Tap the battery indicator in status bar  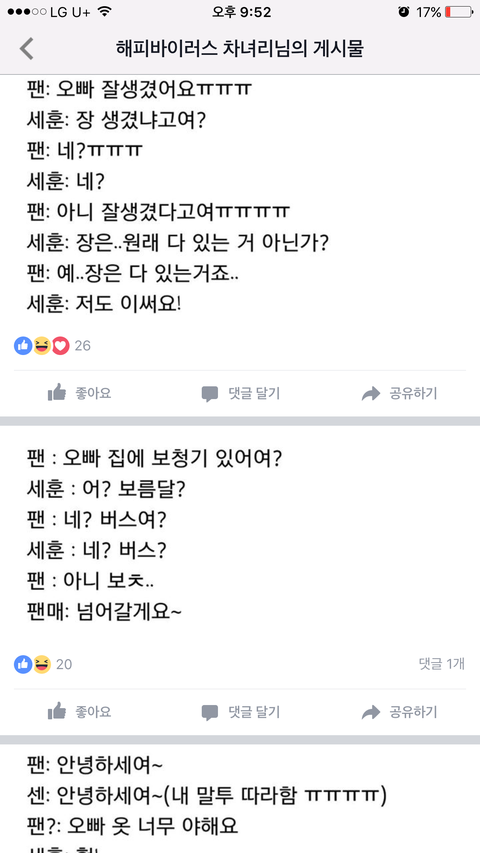458,12
